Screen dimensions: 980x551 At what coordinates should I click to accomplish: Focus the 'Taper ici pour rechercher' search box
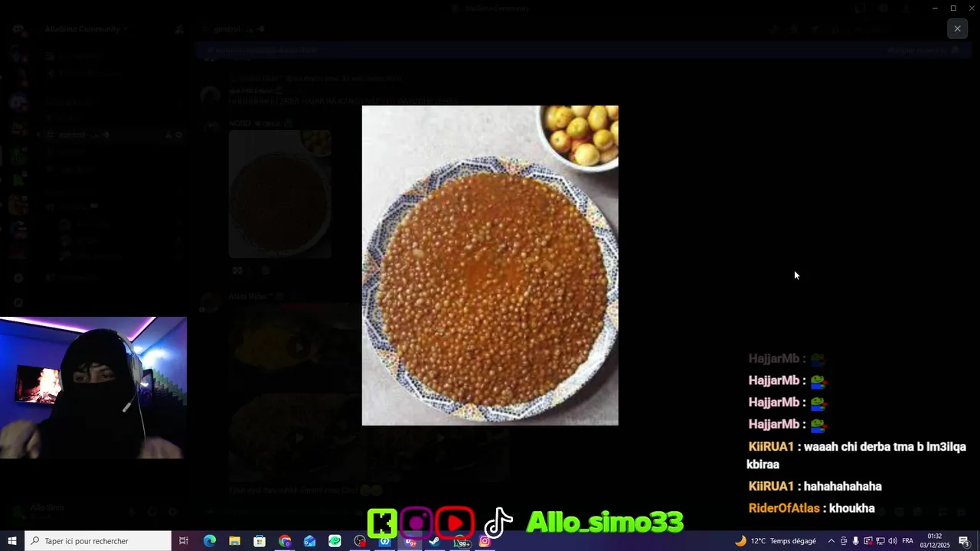click(x=97, y=541)
